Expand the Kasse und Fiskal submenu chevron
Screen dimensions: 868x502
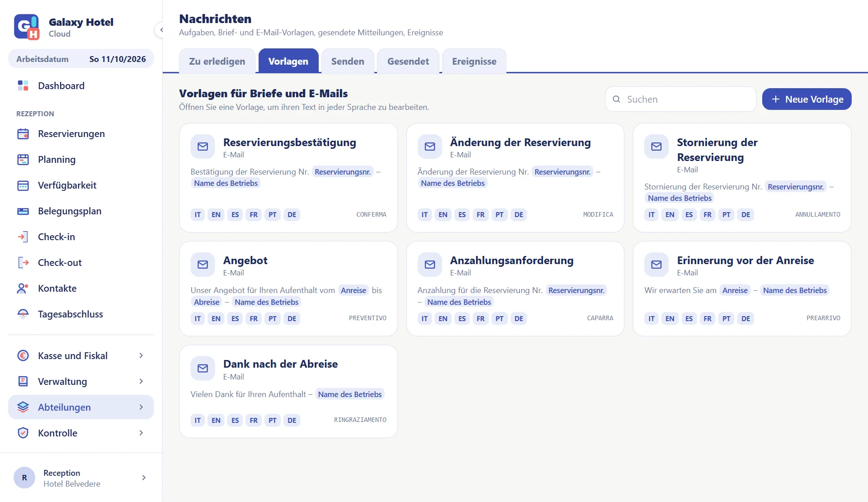[x=141, y=355]
